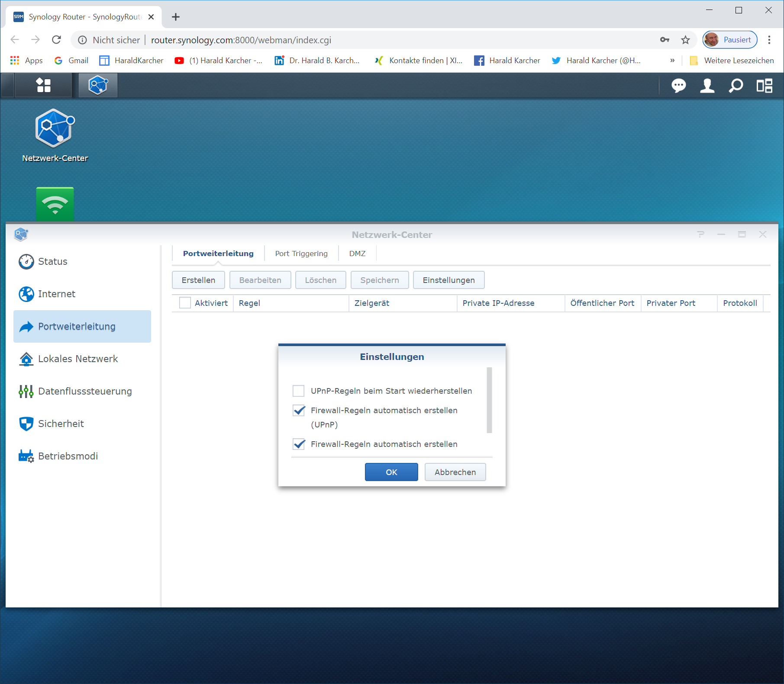
Task: Bookmark this page with the star icon
Action: 685,40
